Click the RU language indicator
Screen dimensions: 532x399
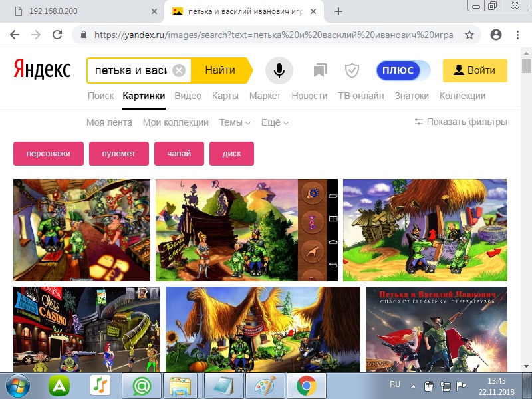click(x=395, y=384)
